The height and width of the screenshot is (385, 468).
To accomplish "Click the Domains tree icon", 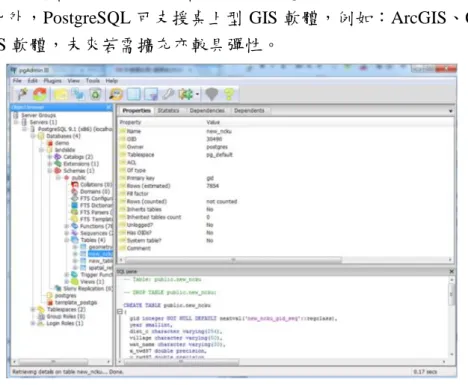I will pos(75,192).
